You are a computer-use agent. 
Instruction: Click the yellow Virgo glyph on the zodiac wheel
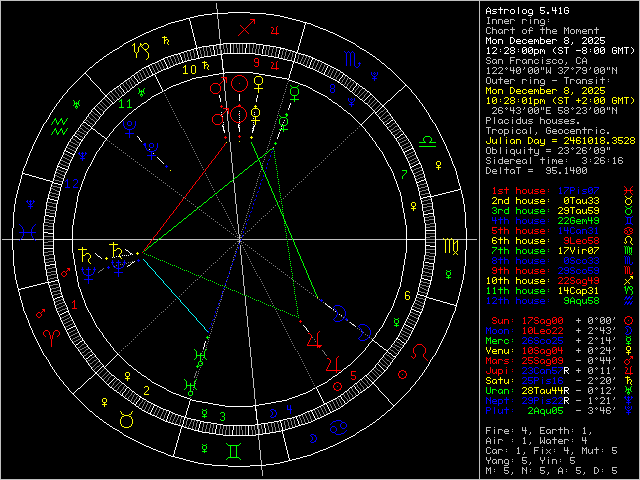click(x=451, y=243)
